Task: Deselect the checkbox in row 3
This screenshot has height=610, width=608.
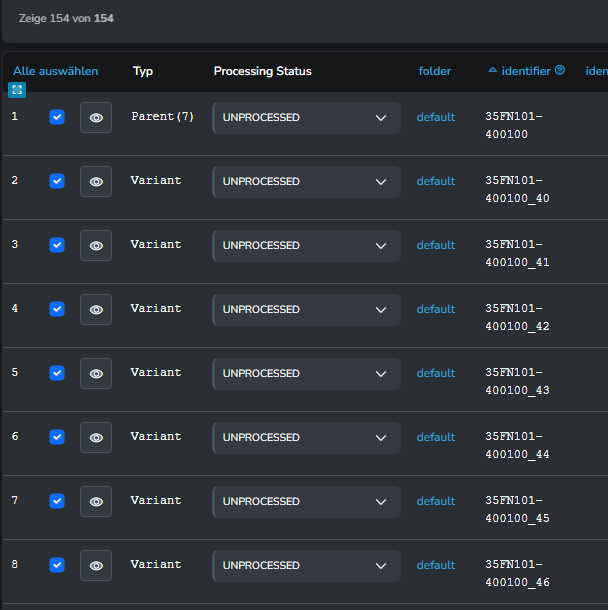Action: pyautogui.click(x=57, y=245)
